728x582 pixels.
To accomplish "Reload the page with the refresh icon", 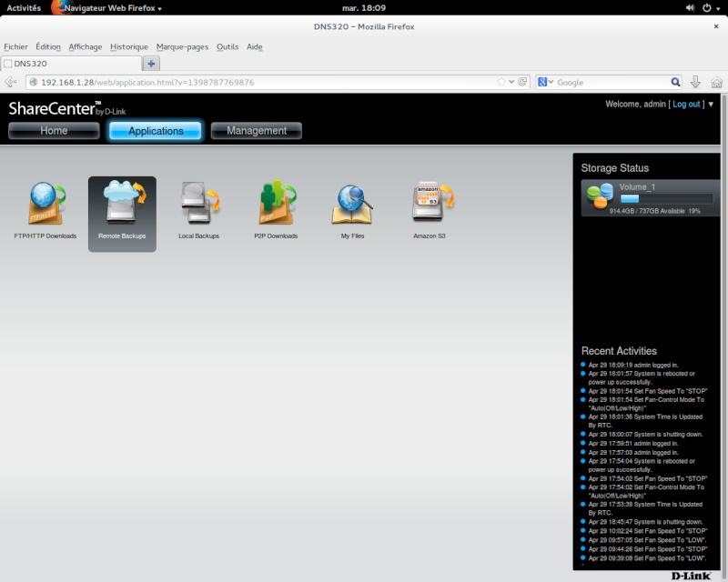I will coord(522,82).
